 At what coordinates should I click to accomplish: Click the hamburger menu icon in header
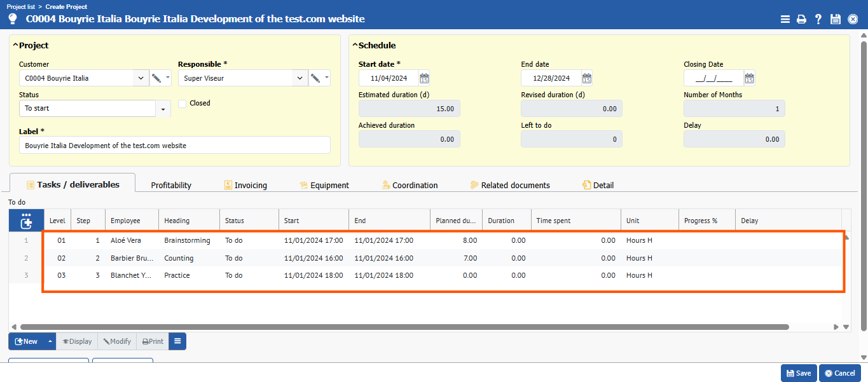point(785,19)
